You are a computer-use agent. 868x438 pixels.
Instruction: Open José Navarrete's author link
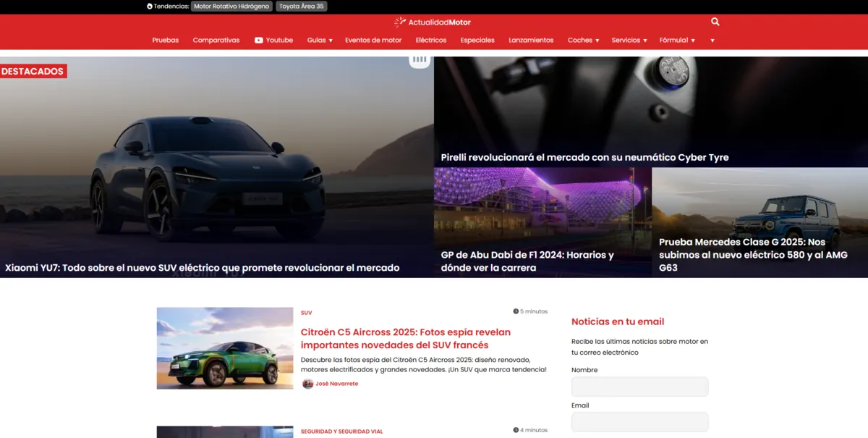[x=337, y=384]
